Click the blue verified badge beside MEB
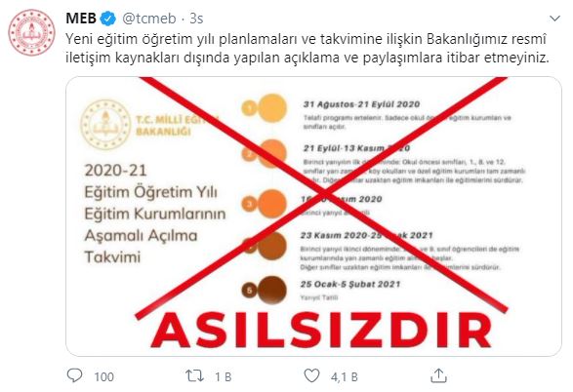Viewport: 573px width, 392px height. [x=108, y=19]
